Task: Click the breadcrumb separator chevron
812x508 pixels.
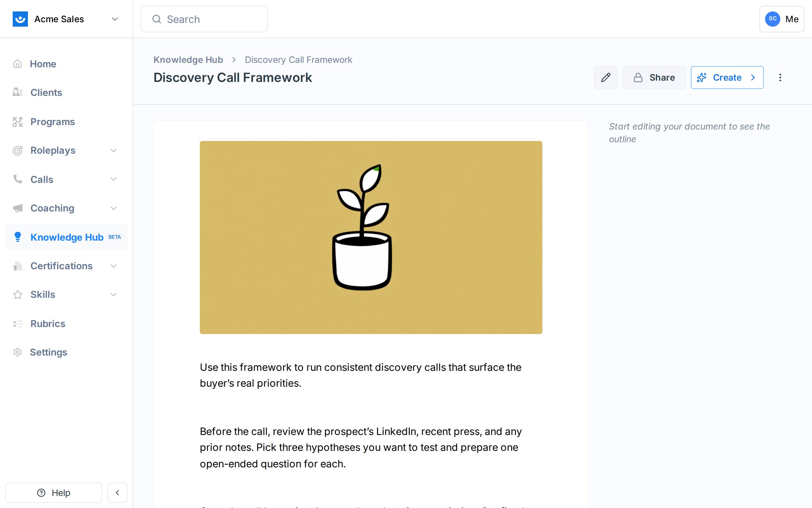Action: (x=234, y=60)
